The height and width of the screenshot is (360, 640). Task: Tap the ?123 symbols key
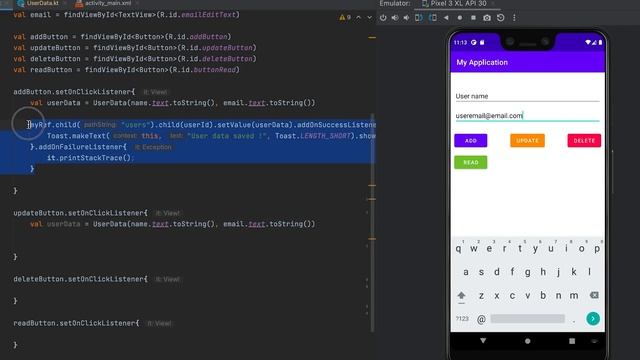coord(462,319)
